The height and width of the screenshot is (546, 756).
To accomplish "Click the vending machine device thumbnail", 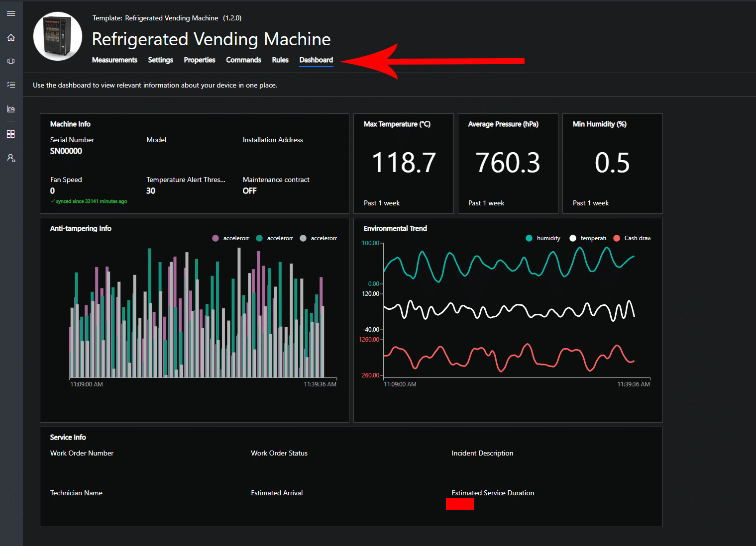I will click(58, 36).
